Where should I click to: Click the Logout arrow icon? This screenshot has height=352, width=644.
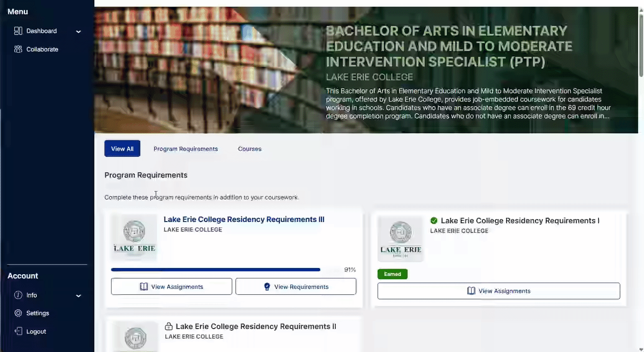coord(18,332)
